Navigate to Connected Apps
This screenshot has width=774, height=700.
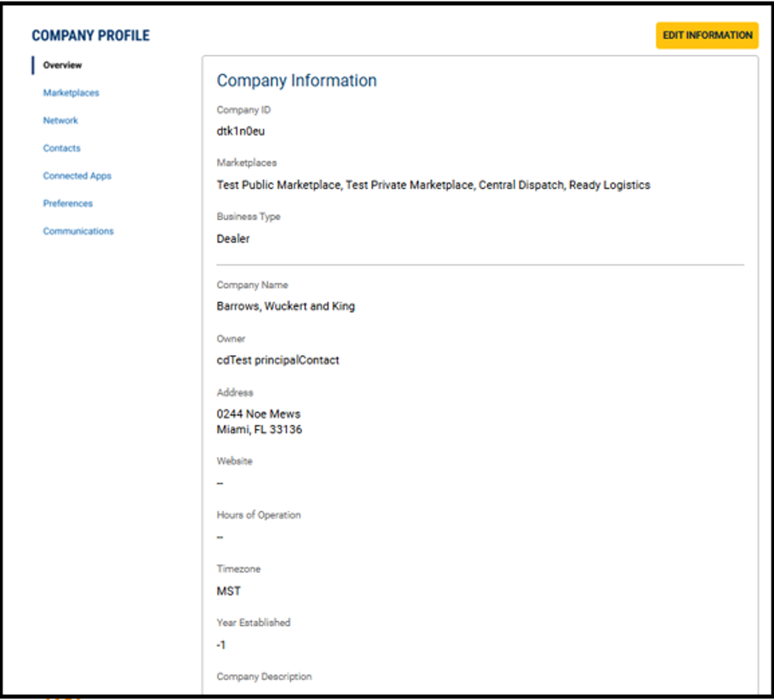point(77,176)
